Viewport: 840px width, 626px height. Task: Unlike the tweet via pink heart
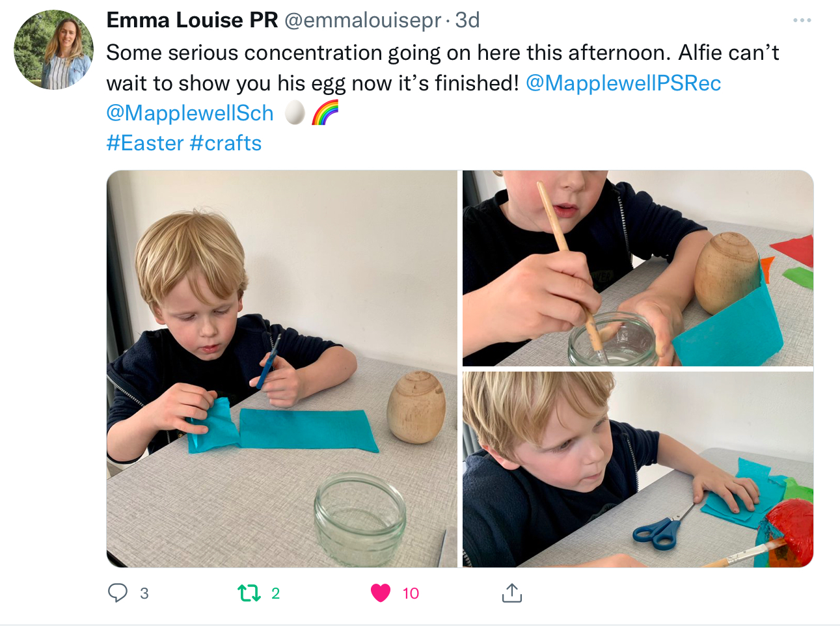381,593
